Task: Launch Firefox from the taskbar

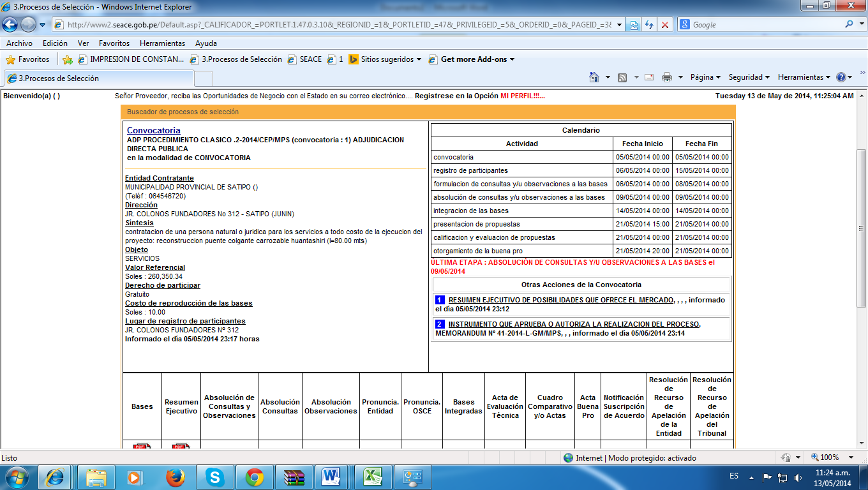Action: coord(174,477)
